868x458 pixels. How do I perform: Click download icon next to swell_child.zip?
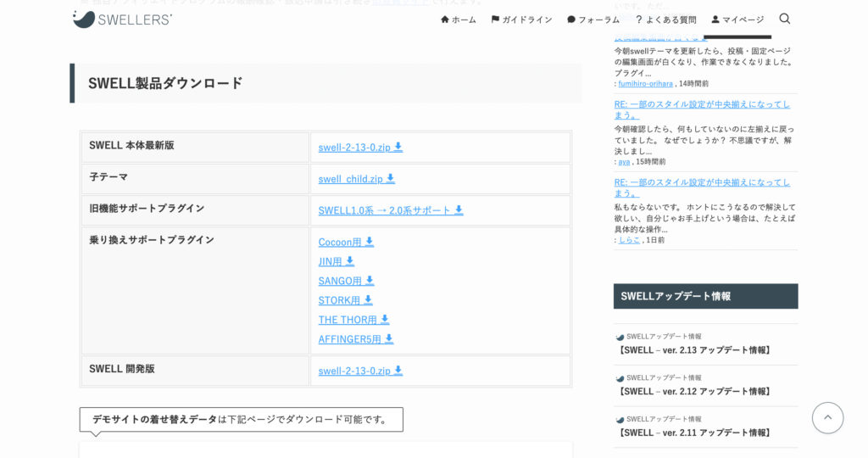point(391,179)
